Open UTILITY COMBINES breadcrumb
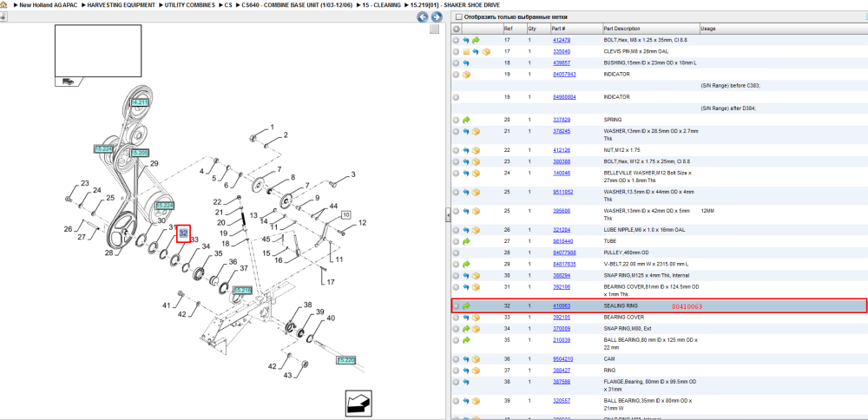The width and height of the screenshot is (868, 420). coord(190,4)
